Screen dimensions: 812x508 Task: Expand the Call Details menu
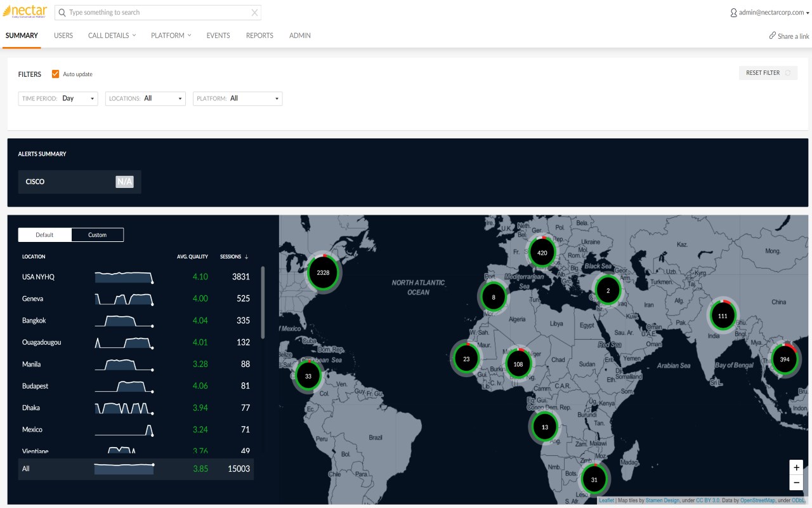pyautogui.click(x=112, y=36)
